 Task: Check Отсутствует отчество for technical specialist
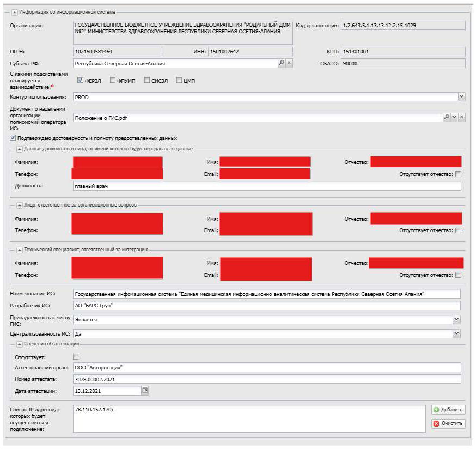(x=459, y=275)
